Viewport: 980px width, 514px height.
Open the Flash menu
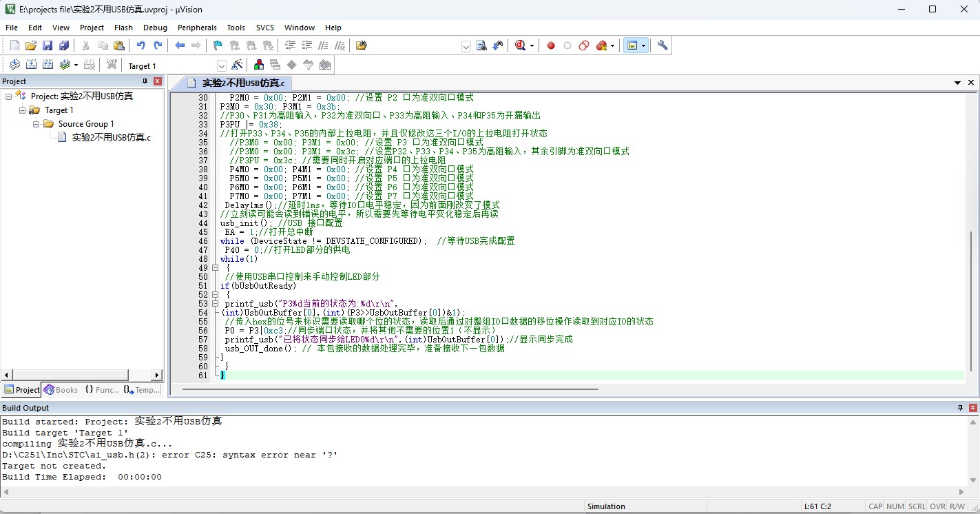pos(124,28)
